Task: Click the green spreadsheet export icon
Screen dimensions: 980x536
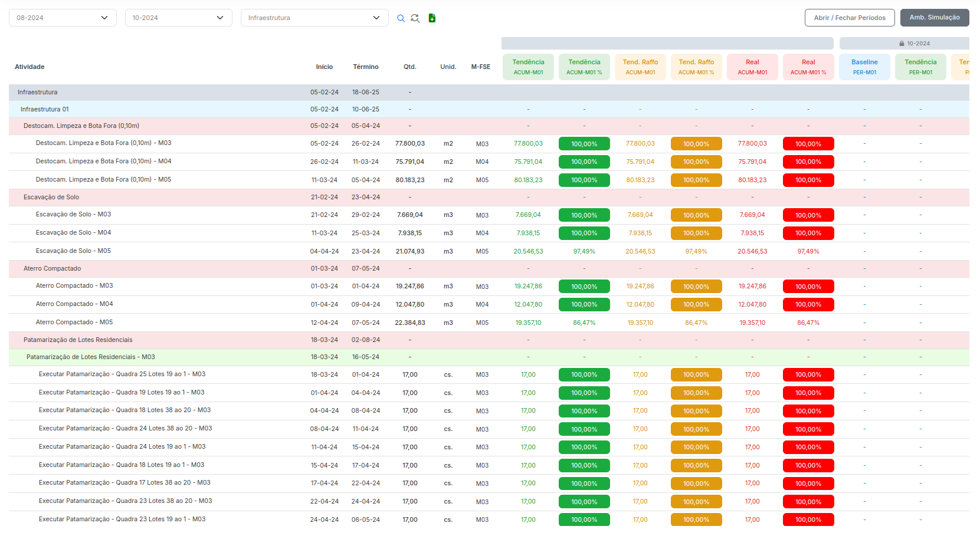Action: point(432,18)
